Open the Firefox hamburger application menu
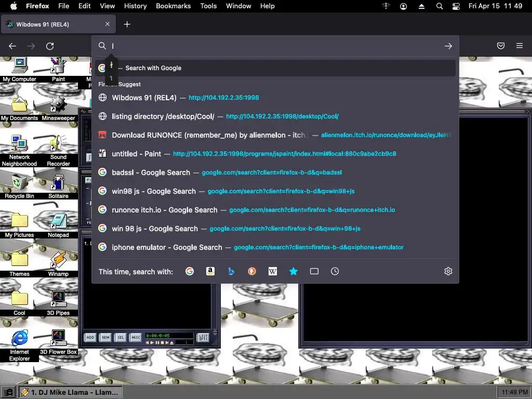The image size is (532, 399). (x=520, y=46)
